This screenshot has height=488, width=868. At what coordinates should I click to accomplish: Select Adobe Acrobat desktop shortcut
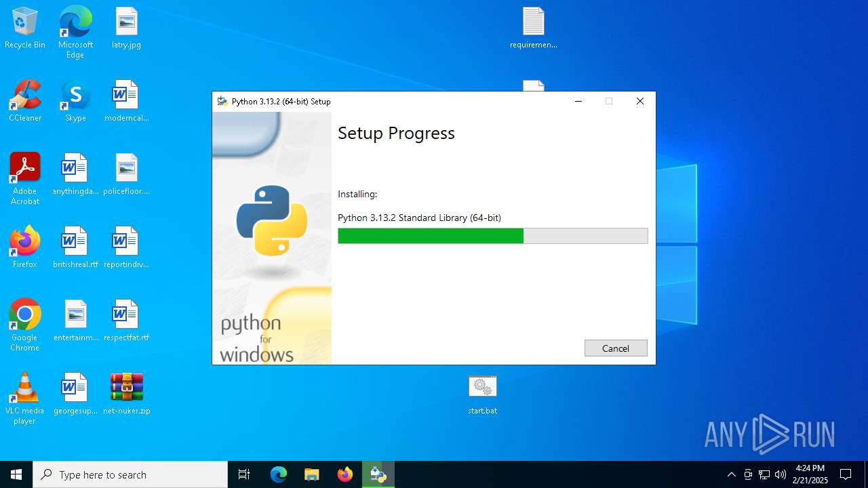click(25, 179)
